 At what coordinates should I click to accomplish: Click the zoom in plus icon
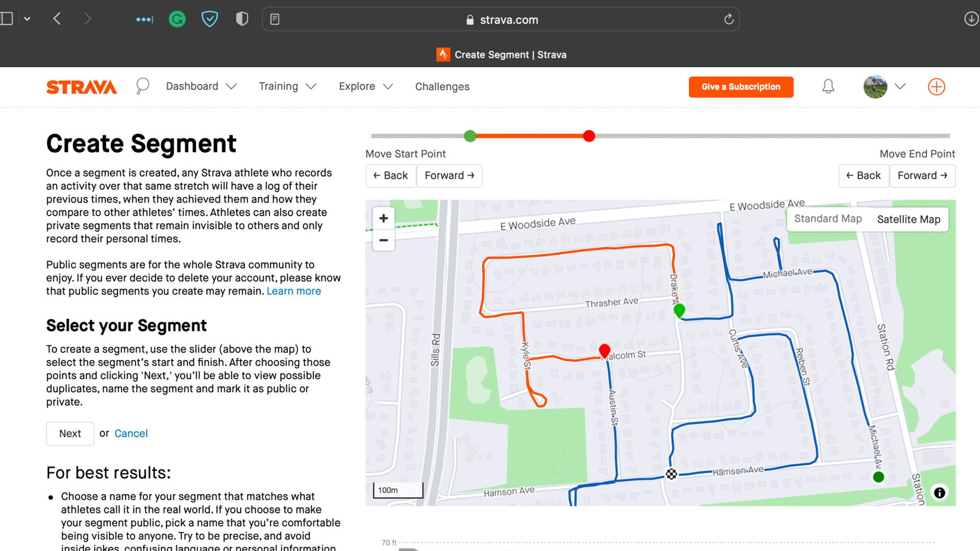tap(383, 217)
